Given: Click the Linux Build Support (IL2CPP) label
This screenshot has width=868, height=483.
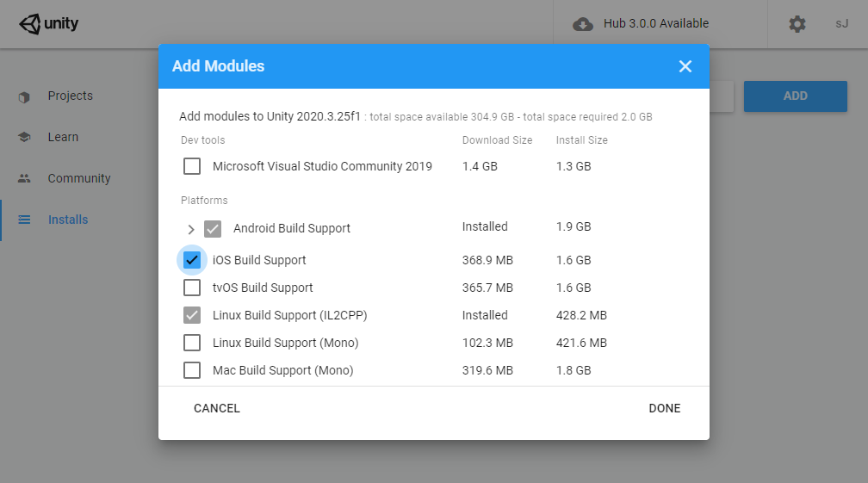Looking at the screenshot, I should tap(290, 315).
